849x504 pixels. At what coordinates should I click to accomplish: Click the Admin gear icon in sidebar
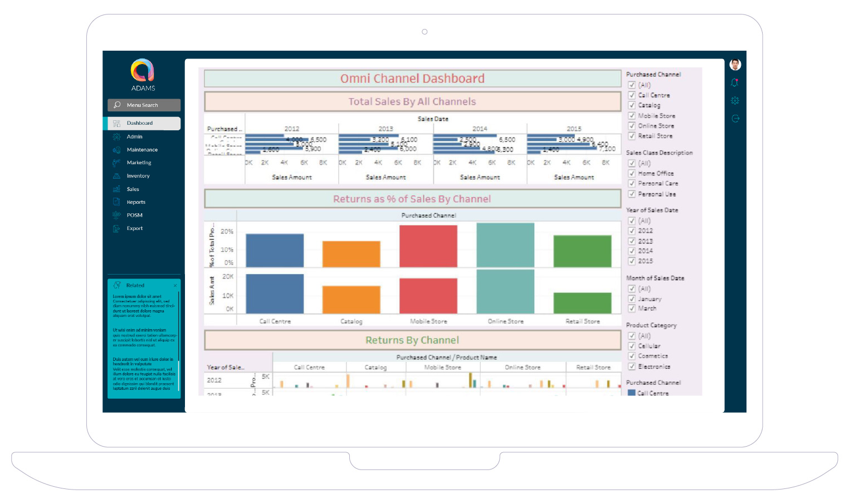(116, 136)
